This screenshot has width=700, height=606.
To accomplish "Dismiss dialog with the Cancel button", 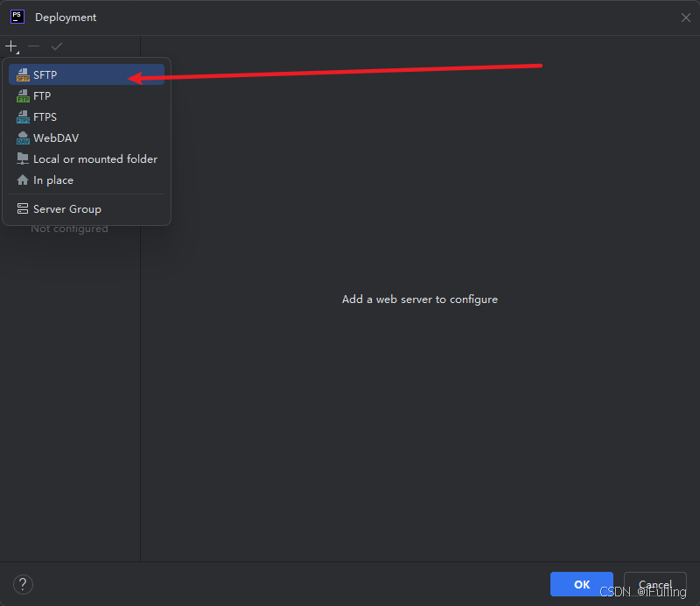I will (654, 584).
